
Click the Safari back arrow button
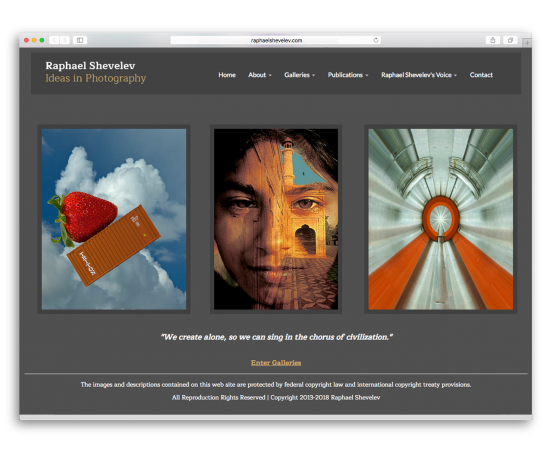click(54, 40)
